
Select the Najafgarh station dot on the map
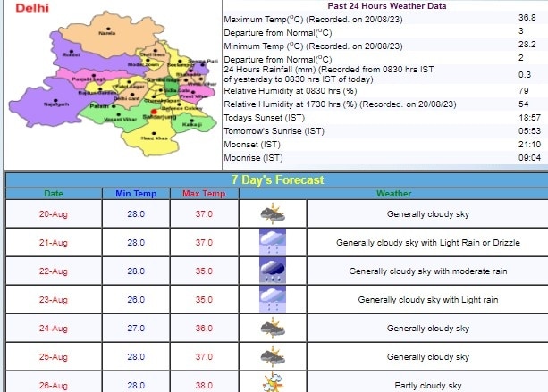click(55, 99)
